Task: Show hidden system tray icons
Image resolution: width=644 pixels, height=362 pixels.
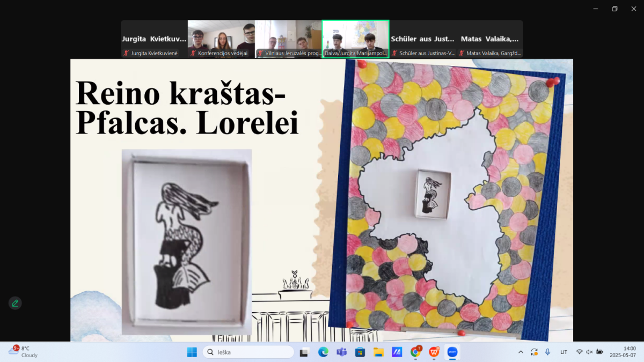Action: click(x=520, y=352)
